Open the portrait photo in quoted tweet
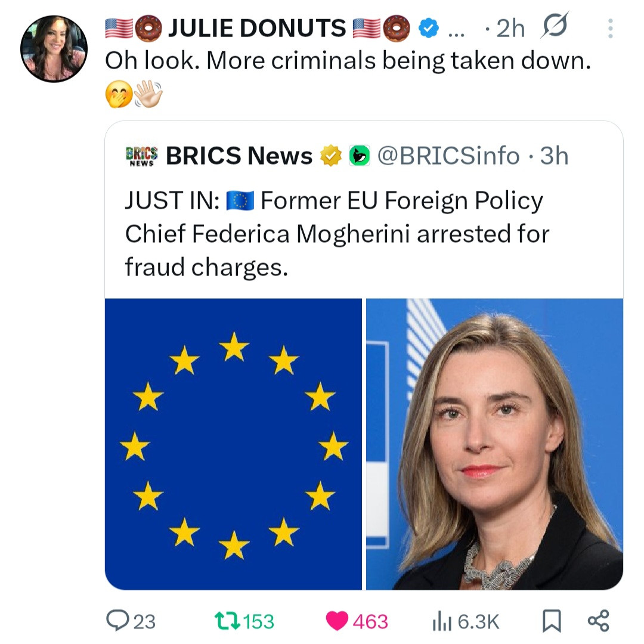The height and width of the screenshot is (644, 644). click(494, 444)
